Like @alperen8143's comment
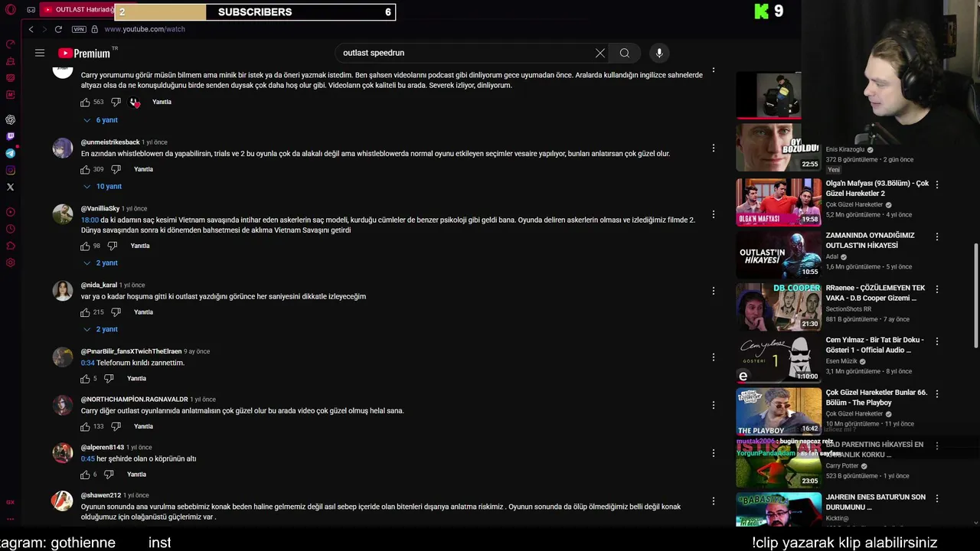Viewport: 980px width, 551px height. 85,474
